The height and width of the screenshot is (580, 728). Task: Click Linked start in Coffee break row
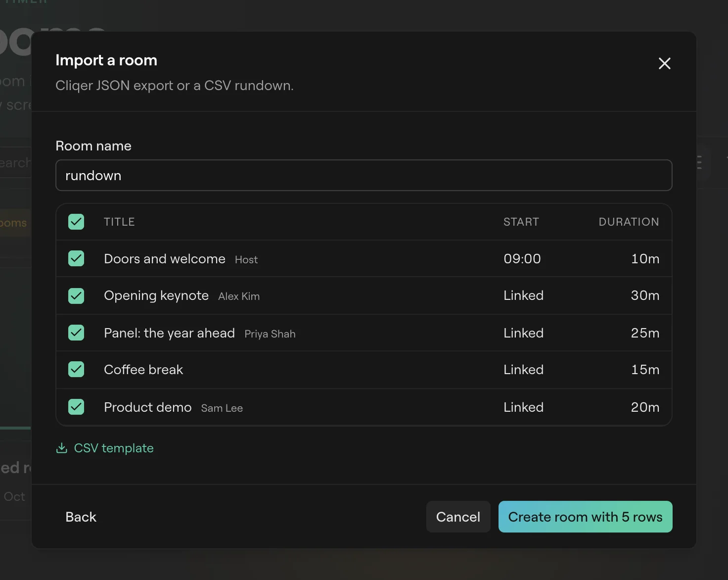[523, 370]
